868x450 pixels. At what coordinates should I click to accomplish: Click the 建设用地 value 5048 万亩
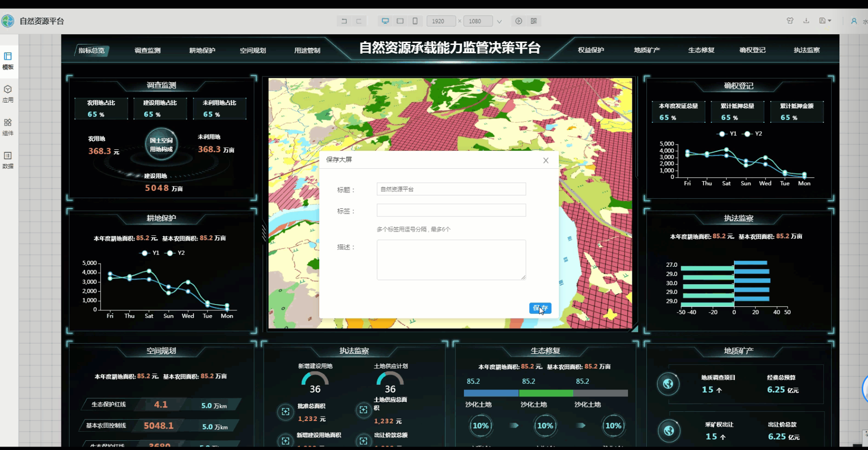[x=164, y=188]
